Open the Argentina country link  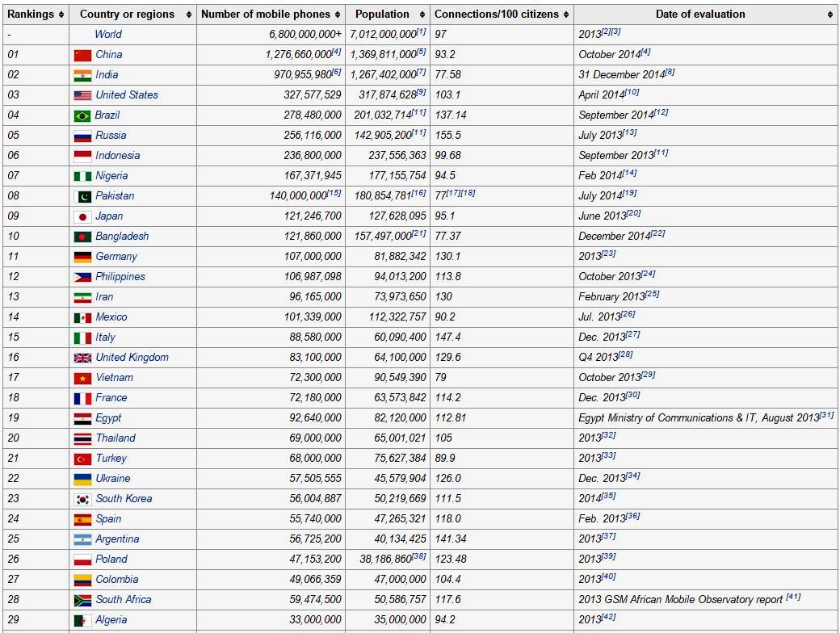pos(117,539)
